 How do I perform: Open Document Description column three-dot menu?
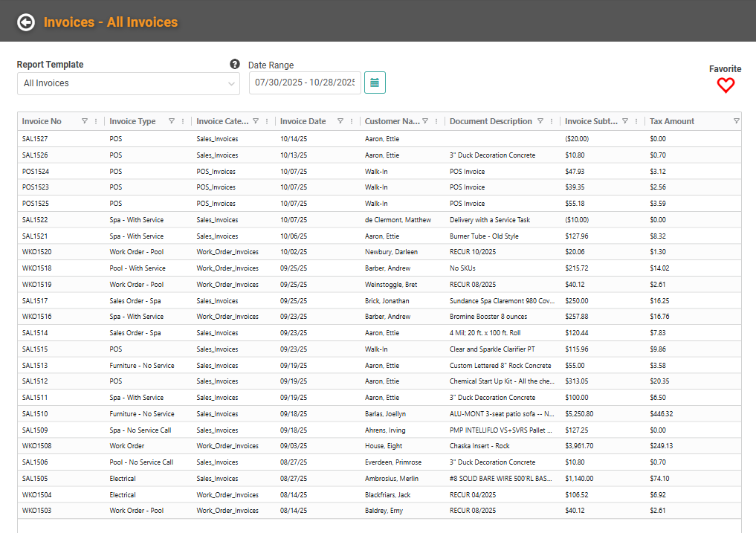pyautogui.click(x=552, y=121)
